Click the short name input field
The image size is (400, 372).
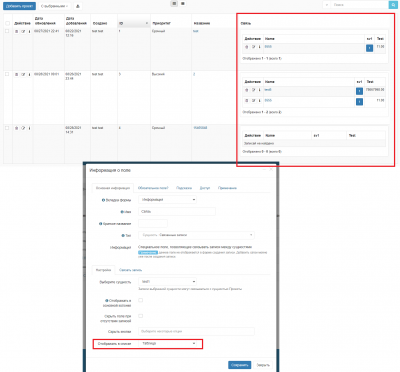pos(153,223)
